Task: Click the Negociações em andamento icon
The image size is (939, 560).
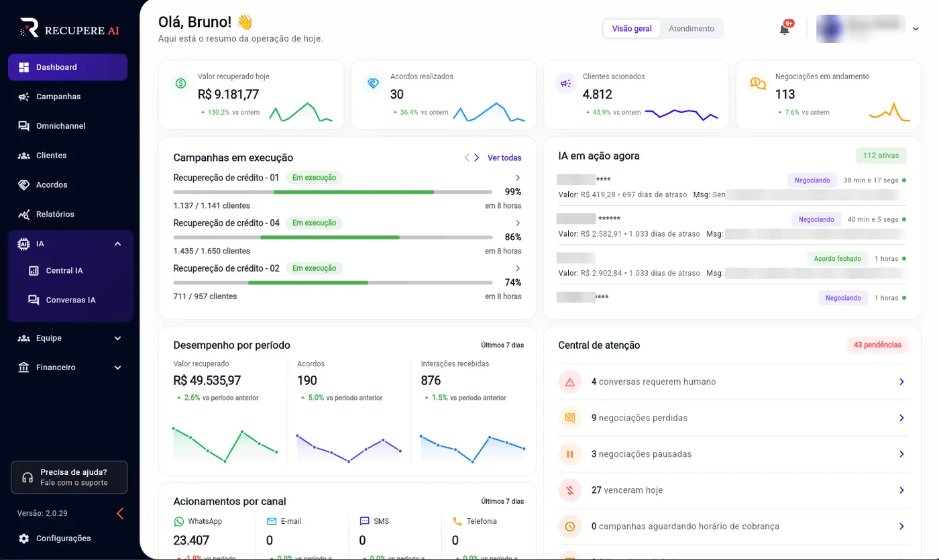Action: pyautogui.click(x=759, y=83)
